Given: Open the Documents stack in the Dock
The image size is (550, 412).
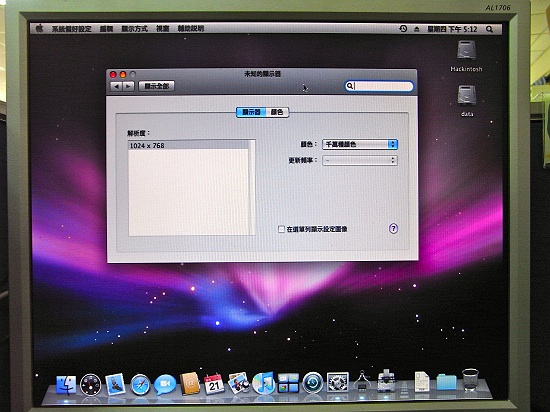Looking at the screenshot, I should pyautogui.click(x=421, y=381).
